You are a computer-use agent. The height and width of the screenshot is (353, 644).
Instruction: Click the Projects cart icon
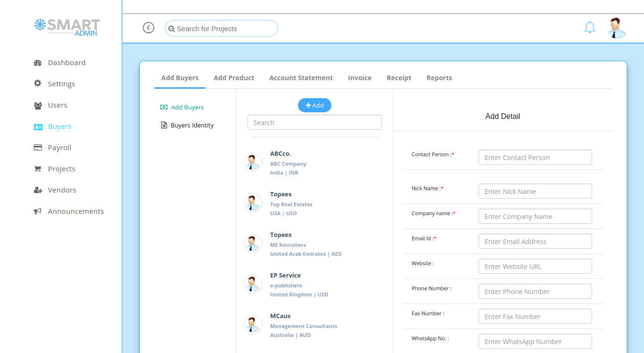pyautogui.click(x=37, y=168)
